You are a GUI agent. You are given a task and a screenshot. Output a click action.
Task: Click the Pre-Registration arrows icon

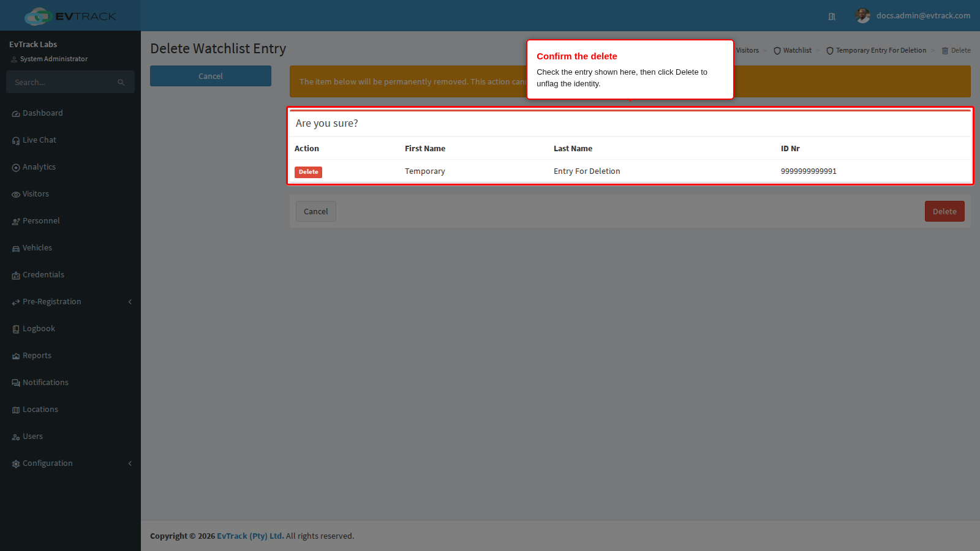coord(16,302)
